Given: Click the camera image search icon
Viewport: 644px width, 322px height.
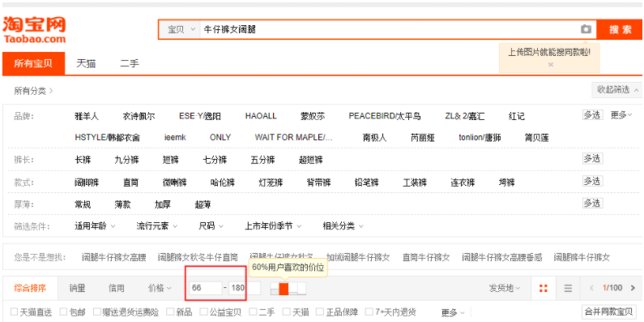Looking at the screenshot, I should [x=586, y=29].
